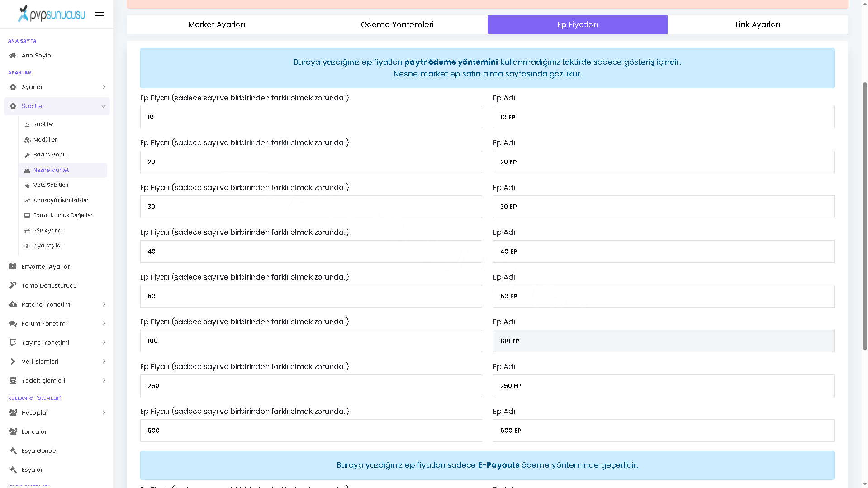868x488 pixels.
Task: Click the Envanter Ayarları grid icon
Action: coord(13,267)
